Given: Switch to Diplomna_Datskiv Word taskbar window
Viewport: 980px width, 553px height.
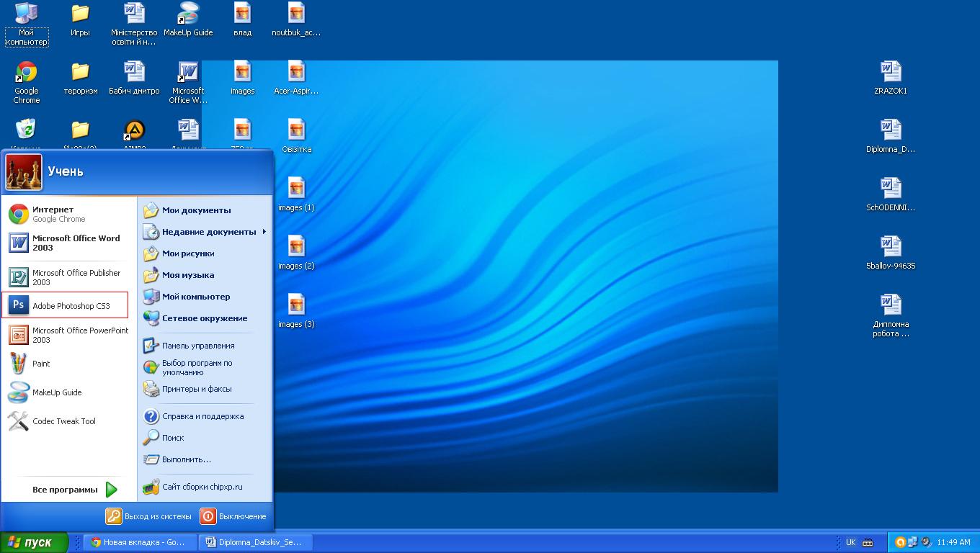Looking at the screenshot, I should [256, 542].
